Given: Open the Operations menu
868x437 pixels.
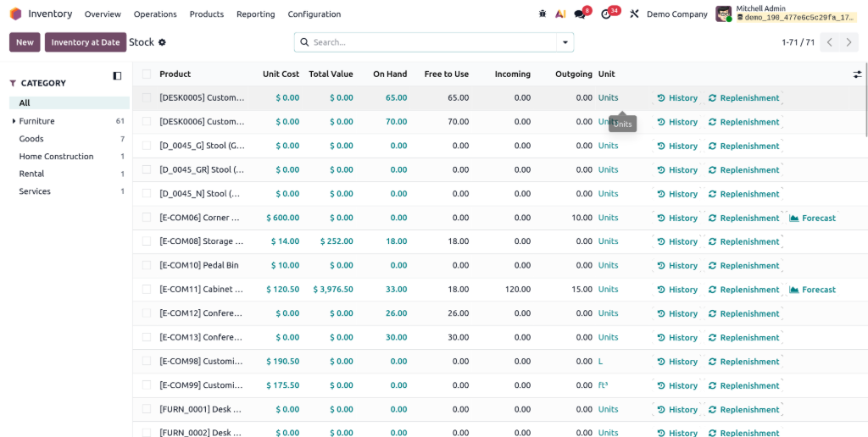Looking at the screenshot, I should click(x=155, y=14).
